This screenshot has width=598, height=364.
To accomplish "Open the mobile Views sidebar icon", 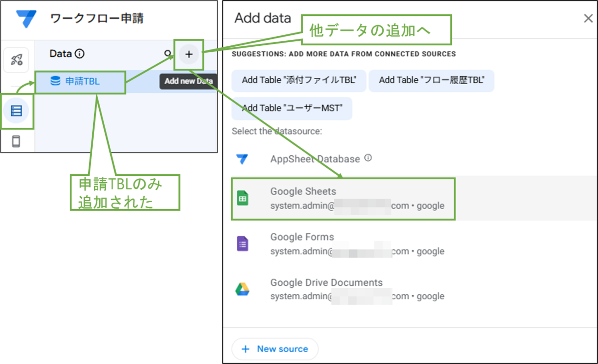I will (16, 141).
